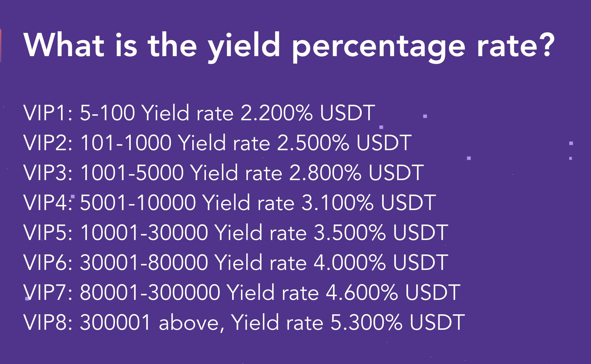The height and width of the screenshot is (364, 591).
Task: Click the 2.800% rate value
Action: (325, 173)
